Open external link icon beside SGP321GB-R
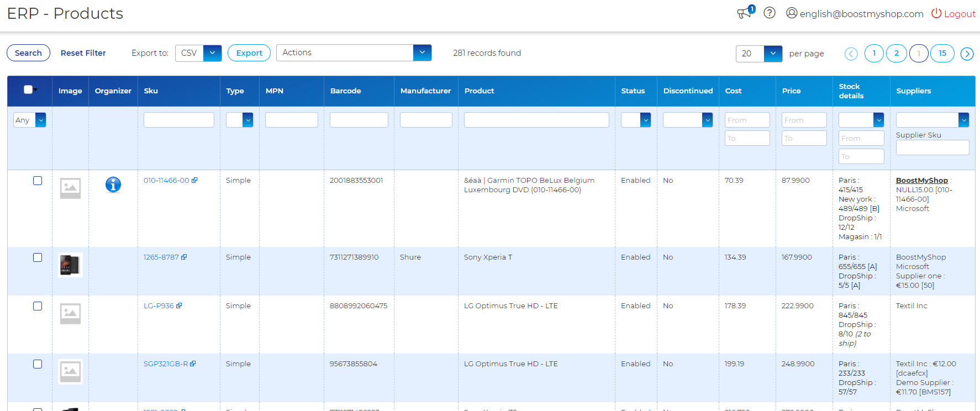Viewport: 980px width, 411px height. [x=193, y=363]
